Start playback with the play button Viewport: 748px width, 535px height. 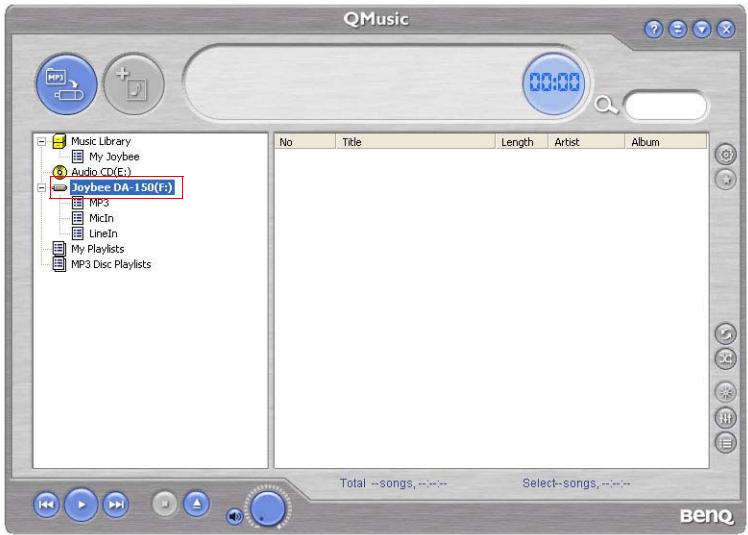[81, 504]
